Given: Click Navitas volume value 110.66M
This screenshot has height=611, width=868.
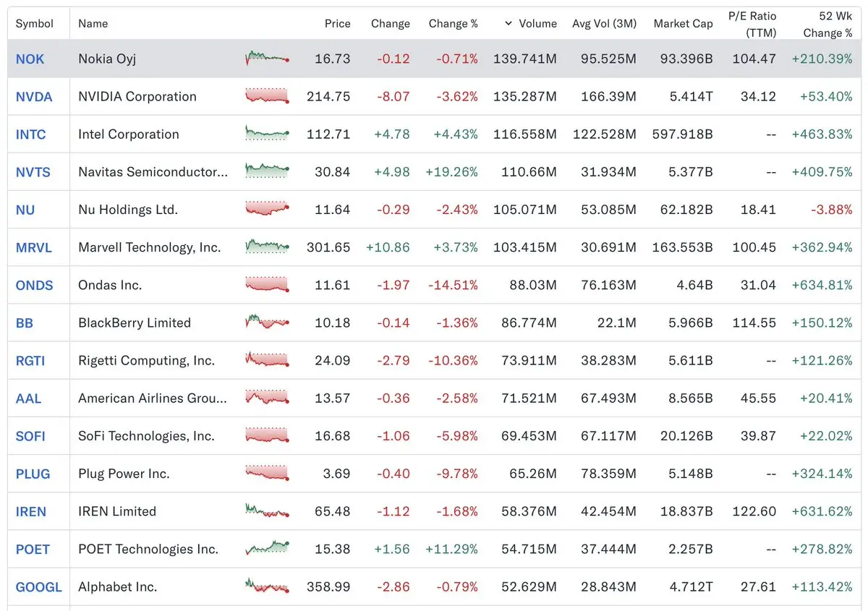Looking at the screenshot, I should tap(529, 172).
